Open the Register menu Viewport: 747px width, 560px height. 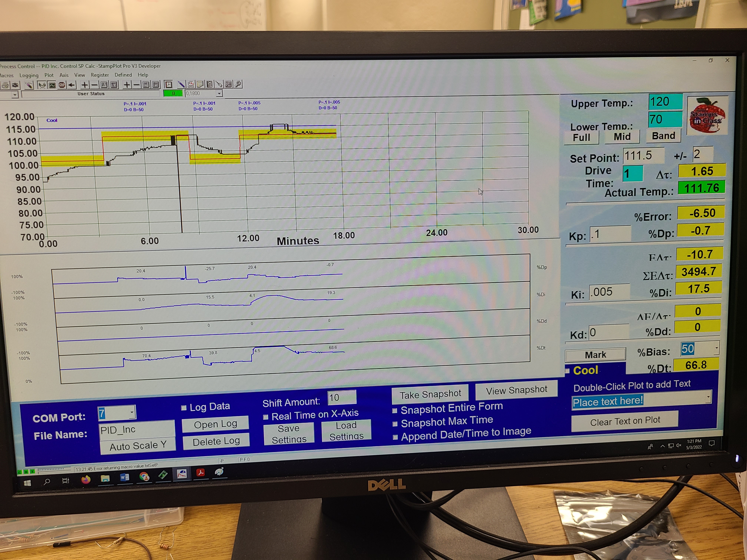100,75
